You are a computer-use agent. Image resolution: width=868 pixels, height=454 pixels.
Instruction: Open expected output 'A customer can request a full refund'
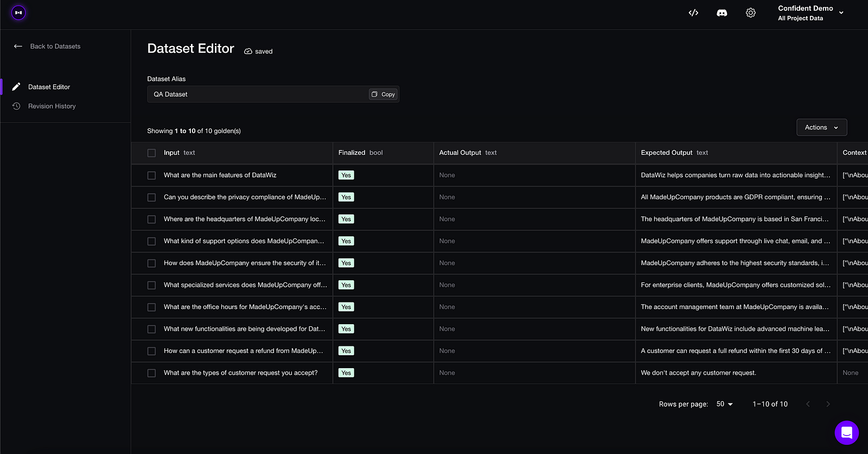tap(736, 351)
